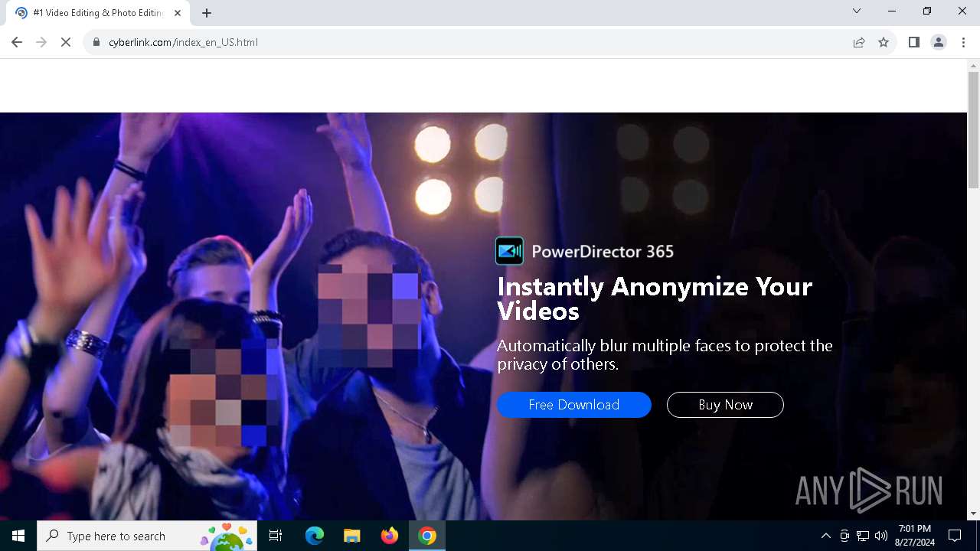This screenshot has width=980, height=551.
Task: Open Windows notification center icon
Action: [x=955, y=536]
